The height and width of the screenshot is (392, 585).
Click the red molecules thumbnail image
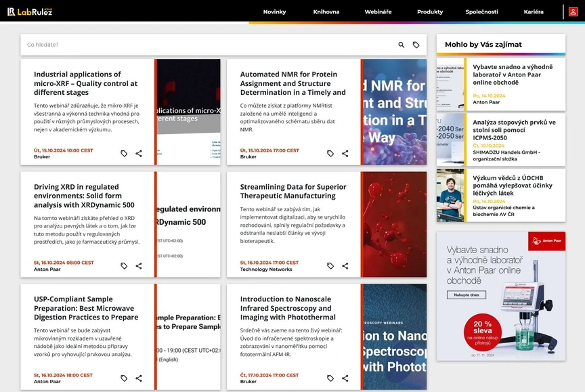395,225
